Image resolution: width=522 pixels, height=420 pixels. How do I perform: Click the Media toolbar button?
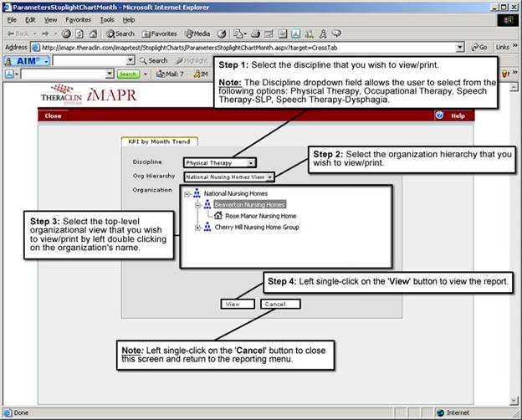[x=197, y=33]
